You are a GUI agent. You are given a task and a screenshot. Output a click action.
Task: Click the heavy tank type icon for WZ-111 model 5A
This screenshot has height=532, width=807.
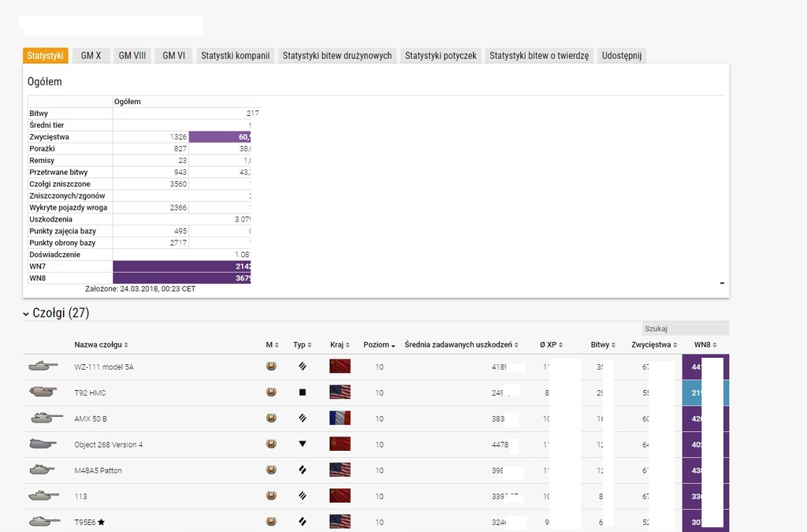[303, 366]
